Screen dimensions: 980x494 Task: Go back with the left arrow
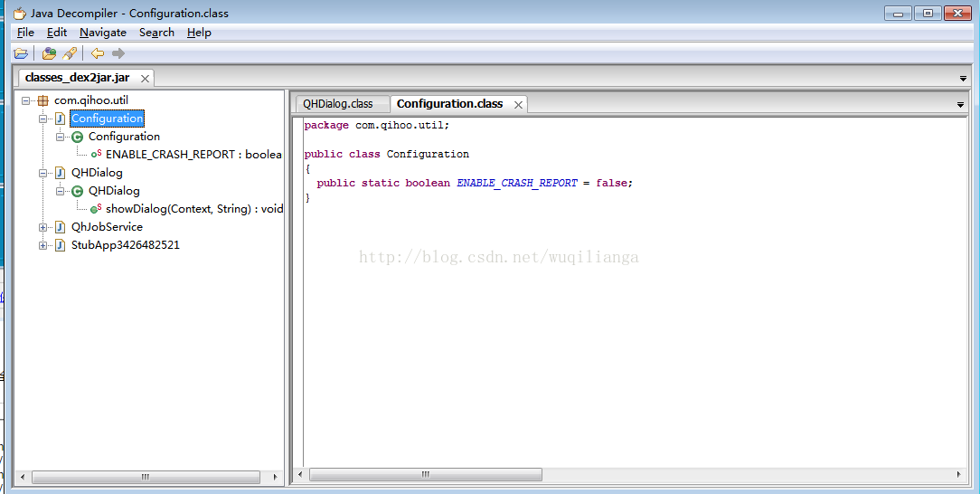tap(98, 53)
